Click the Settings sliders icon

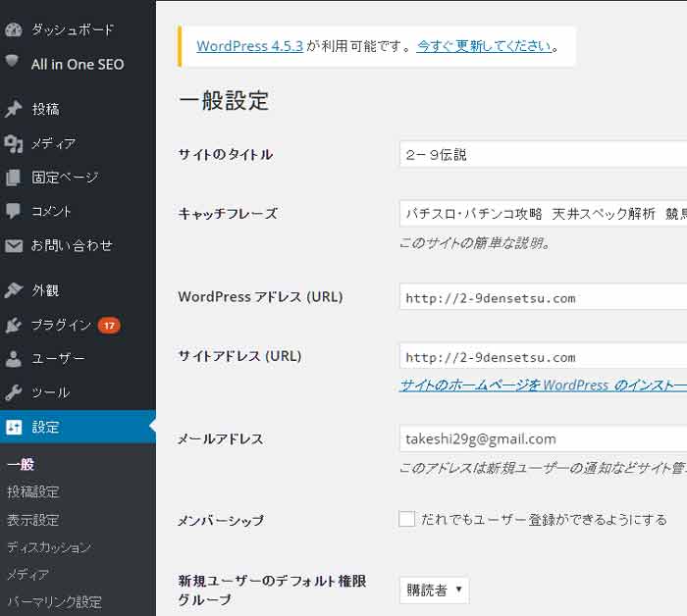click(x=14, y=427)
